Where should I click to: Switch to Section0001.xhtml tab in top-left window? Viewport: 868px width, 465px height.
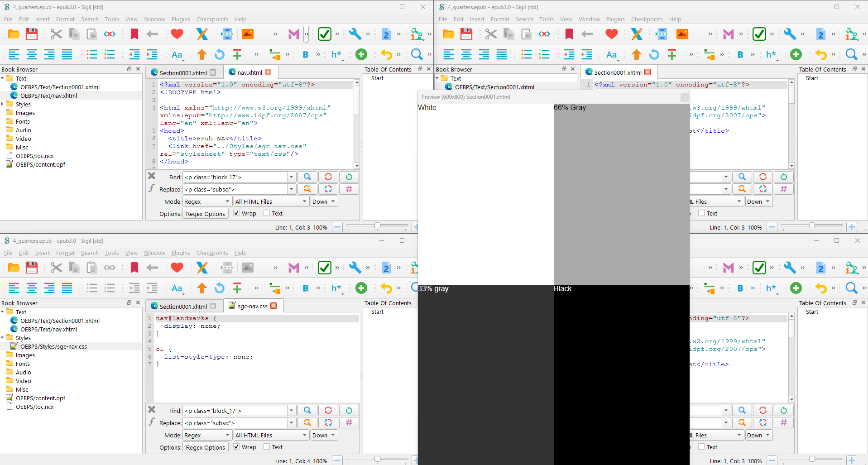183,73
